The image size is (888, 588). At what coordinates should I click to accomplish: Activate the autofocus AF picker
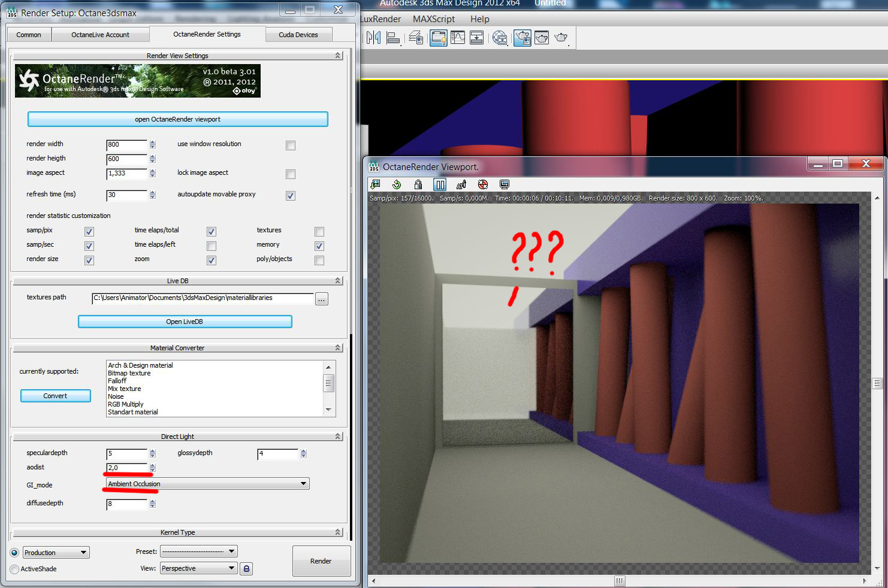(461, 184)
